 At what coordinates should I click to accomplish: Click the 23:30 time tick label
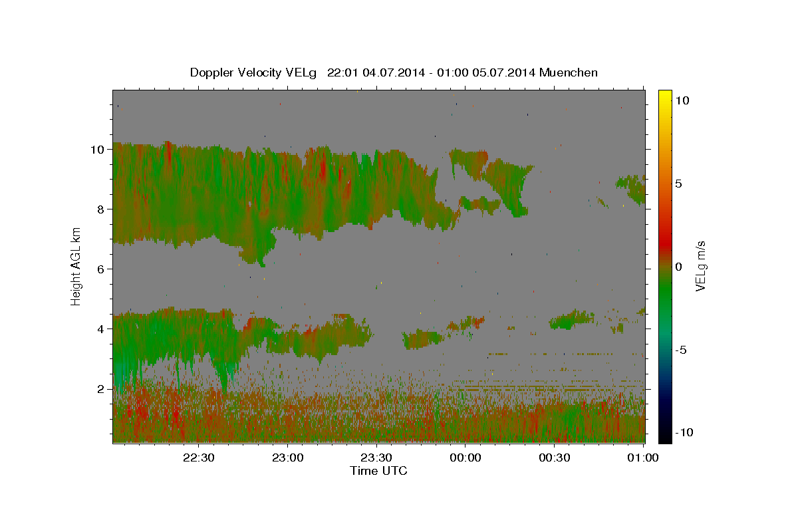tap(376, 458)
